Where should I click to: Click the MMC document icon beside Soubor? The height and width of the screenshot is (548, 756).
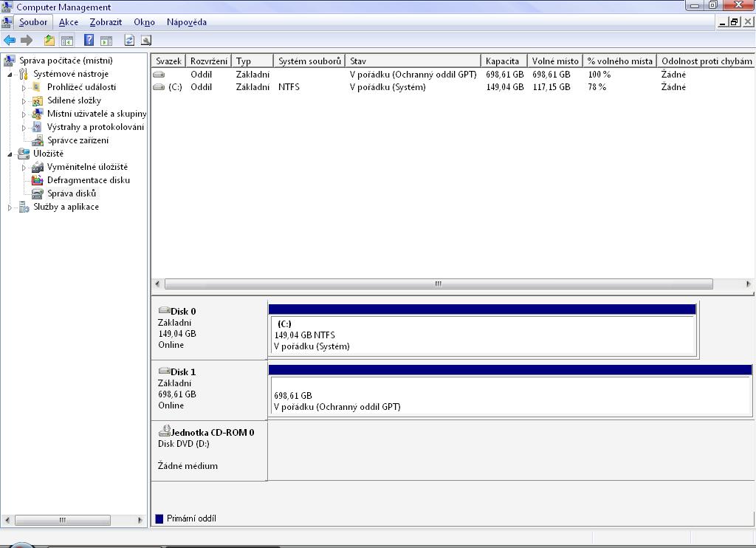tap(7, 22)
